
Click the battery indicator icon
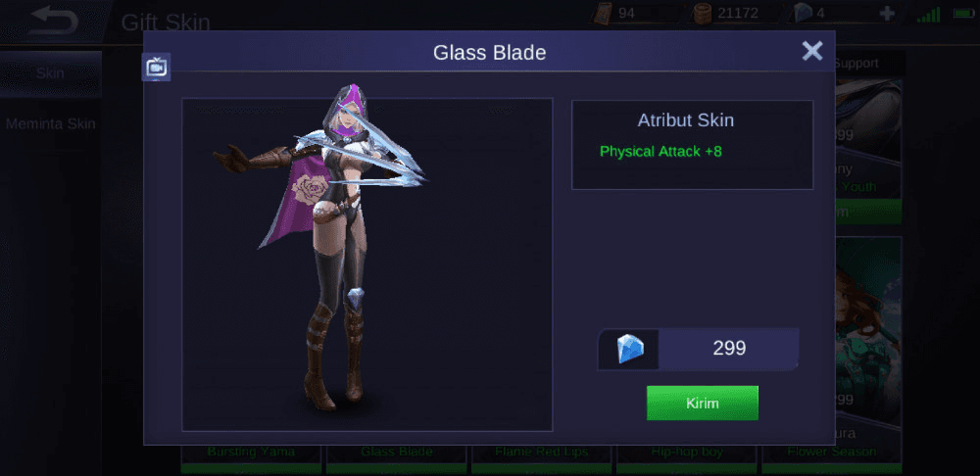963,14
